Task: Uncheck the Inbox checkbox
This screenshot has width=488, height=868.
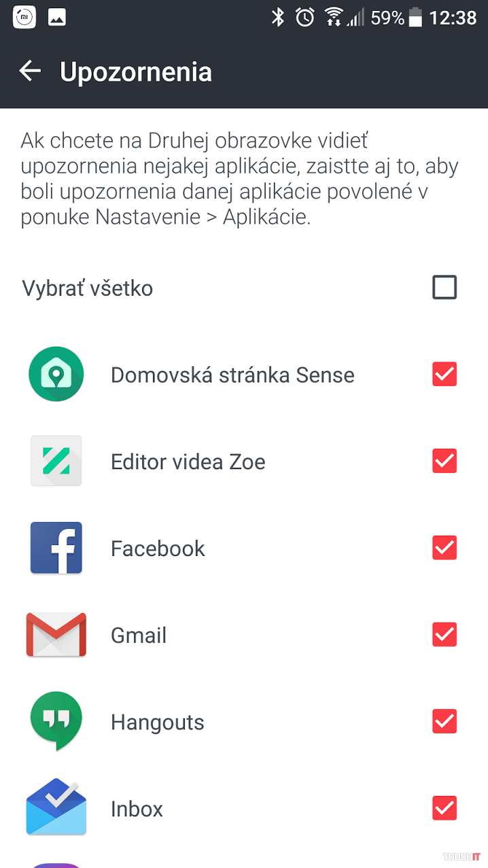Action: pyautogui.click(x=445, y=808)
